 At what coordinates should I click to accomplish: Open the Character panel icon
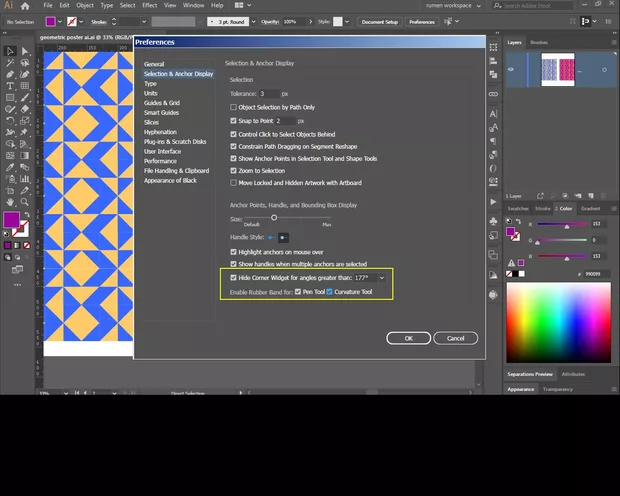[x=492, y=113]
